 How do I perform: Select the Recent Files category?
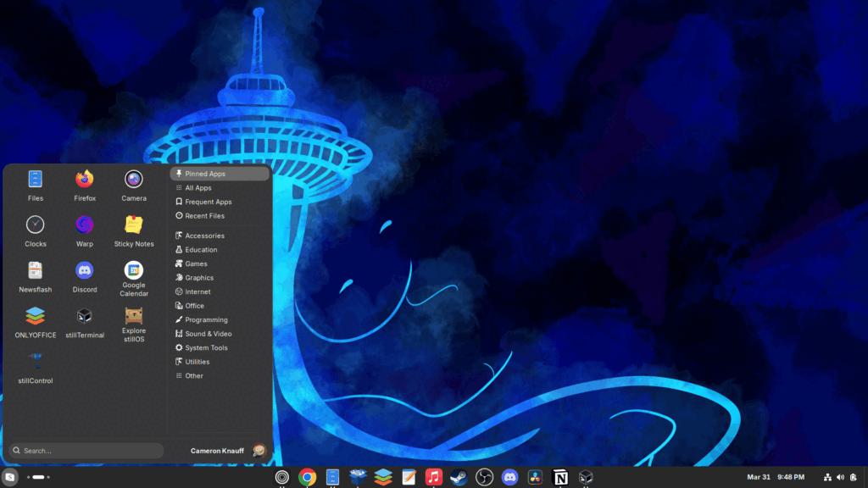click(204, 216)
